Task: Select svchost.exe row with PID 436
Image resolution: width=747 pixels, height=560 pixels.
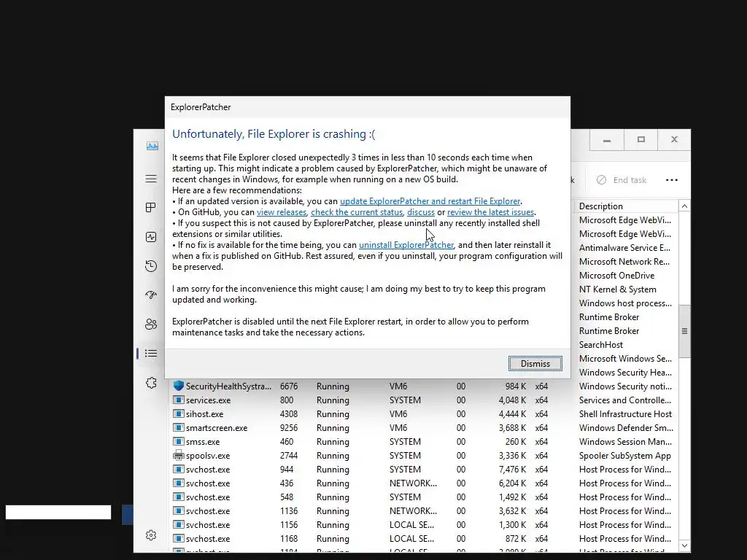Action: point(424,483)
